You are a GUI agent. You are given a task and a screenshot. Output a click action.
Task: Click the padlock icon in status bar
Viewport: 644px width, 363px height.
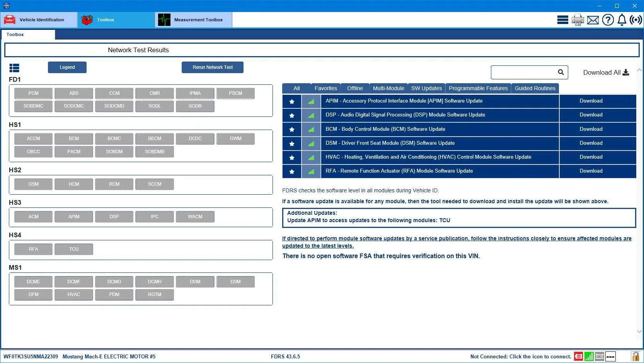coord(635,356)
